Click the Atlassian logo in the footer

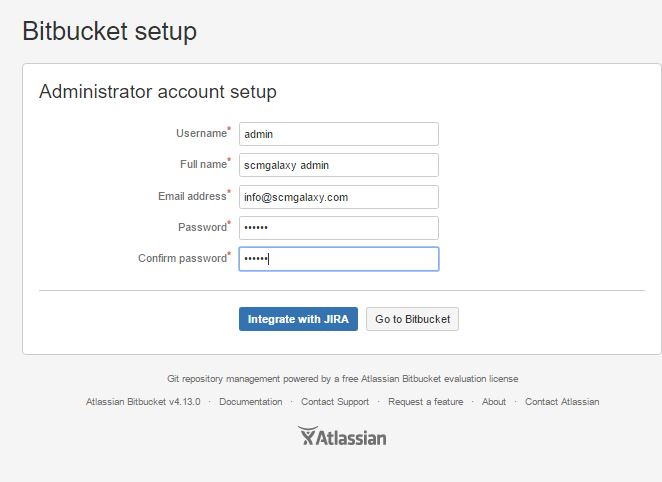342,437
